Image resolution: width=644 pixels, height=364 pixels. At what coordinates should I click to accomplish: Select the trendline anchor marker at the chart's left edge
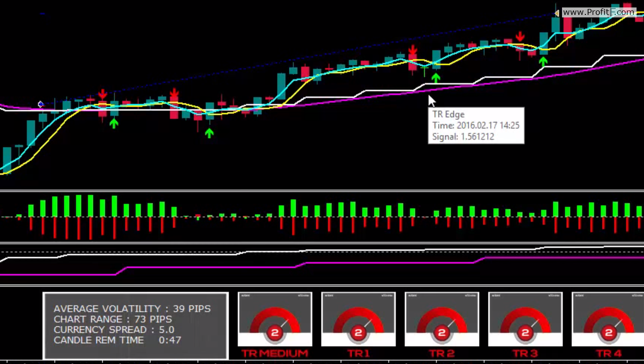(41, 104)
